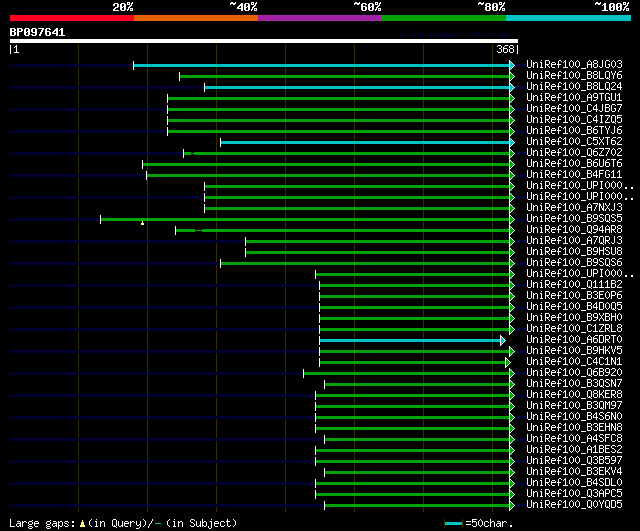This screenshot has width=640, height=531.
Task: Select the UniRef100_B9HKV5 label
Action: (574, 351)
